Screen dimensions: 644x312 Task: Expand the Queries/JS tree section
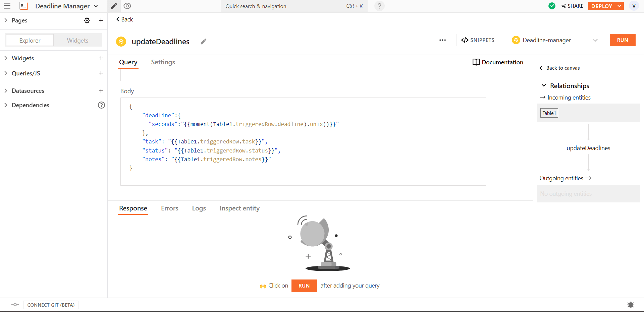(x=6, y=73)
